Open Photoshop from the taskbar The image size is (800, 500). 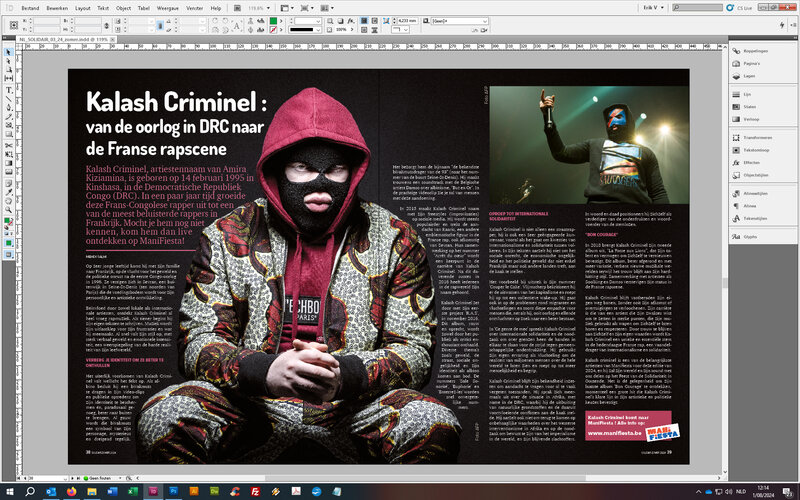click(x=173, y=492)
